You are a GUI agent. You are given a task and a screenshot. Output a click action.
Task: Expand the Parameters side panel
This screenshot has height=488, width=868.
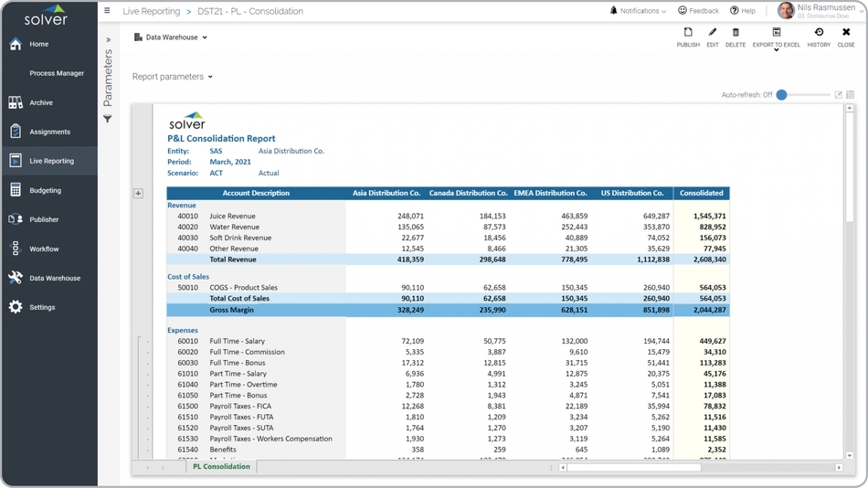point(108,40)
